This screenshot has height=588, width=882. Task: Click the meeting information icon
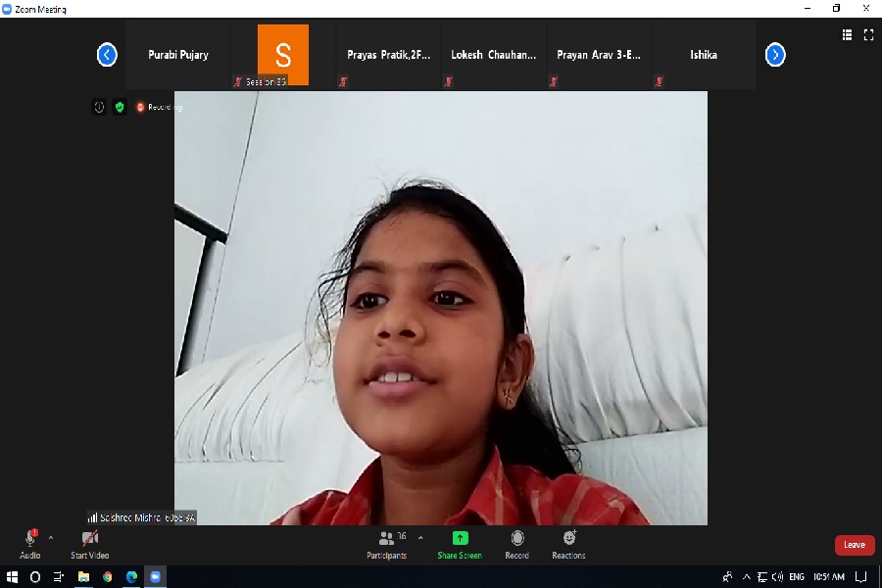pos(99,107)
